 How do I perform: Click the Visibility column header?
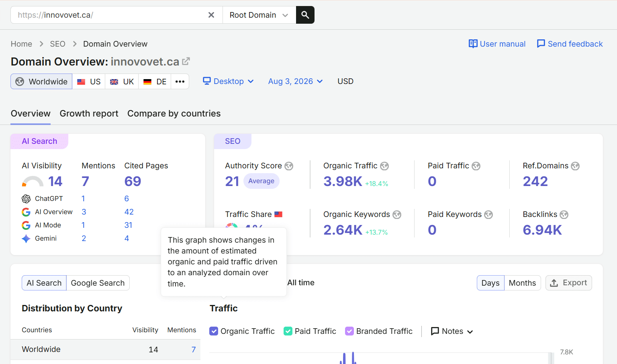coord(145,330)
